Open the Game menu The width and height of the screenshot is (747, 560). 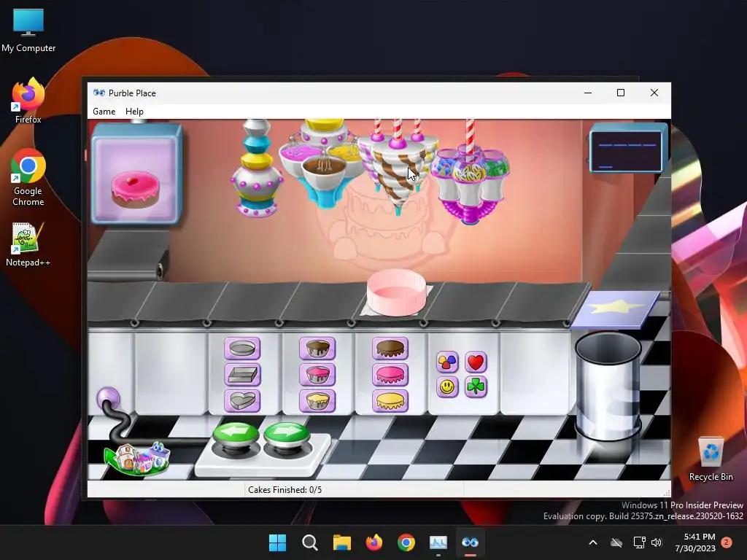coord(104,112)
